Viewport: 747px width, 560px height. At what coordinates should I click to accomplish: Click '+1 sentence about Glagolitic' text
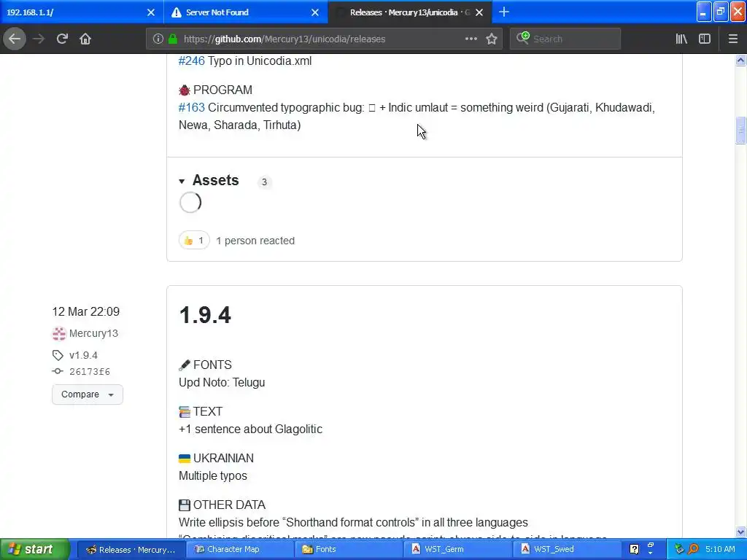[x=251, y=429]
